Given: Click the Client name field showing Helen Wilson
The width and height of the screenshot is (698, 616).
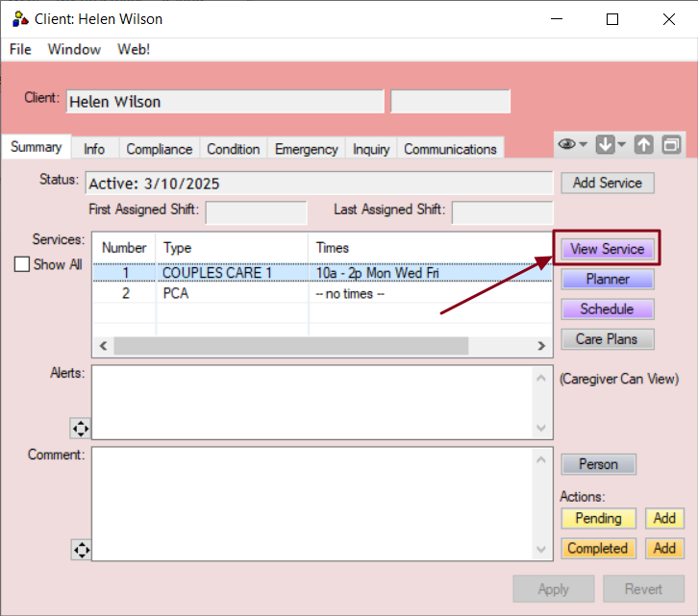Looking at the screenshot, I should click(x=225, y=102).
